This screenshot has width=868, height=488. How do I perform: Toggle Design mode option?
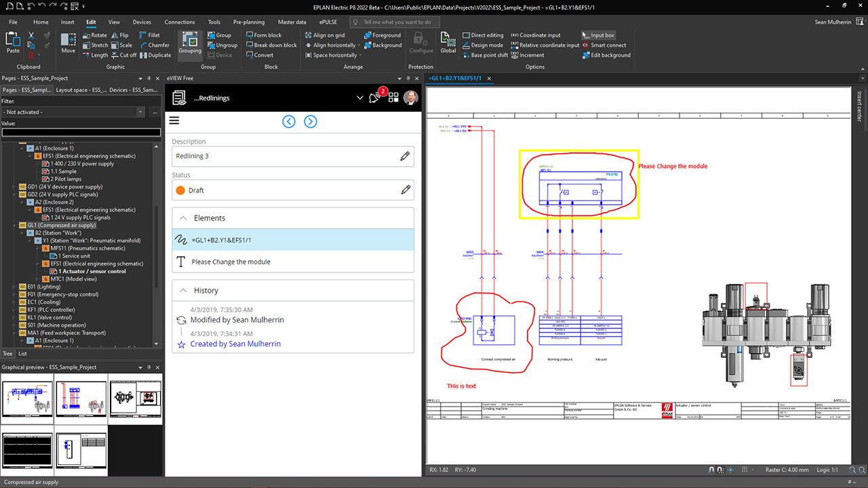click(x=481, y=45)
